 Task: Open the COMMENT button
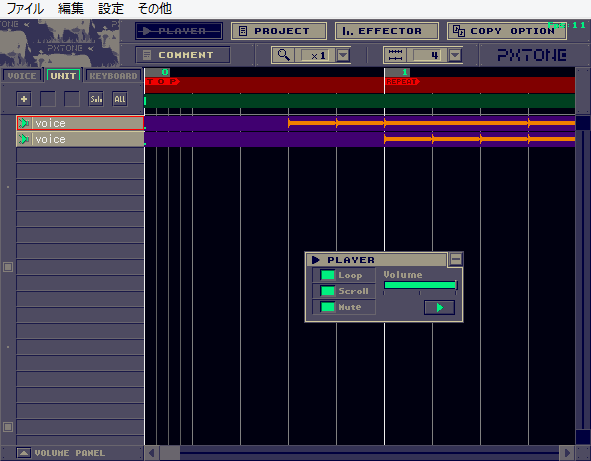point(183,55)
